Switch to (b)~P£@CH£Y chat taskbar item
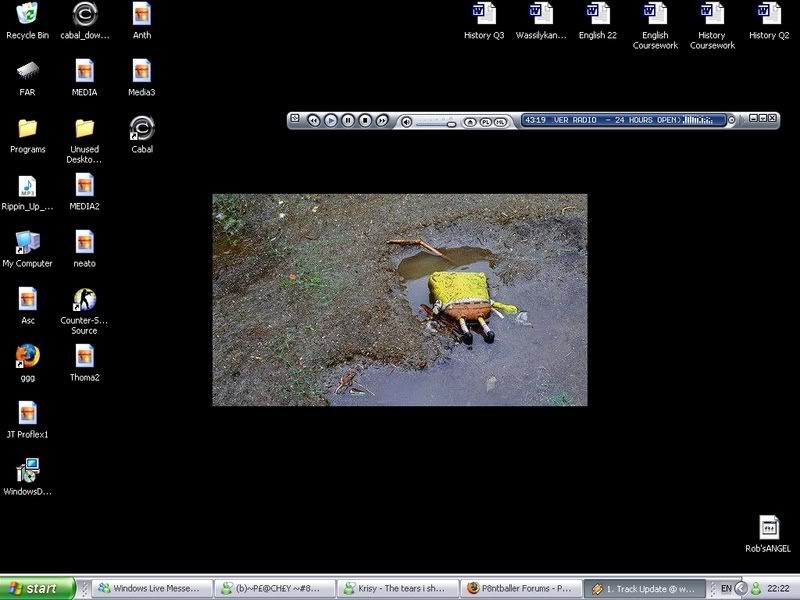The height and width of the screenshot is (600, 800). [274, 588]
